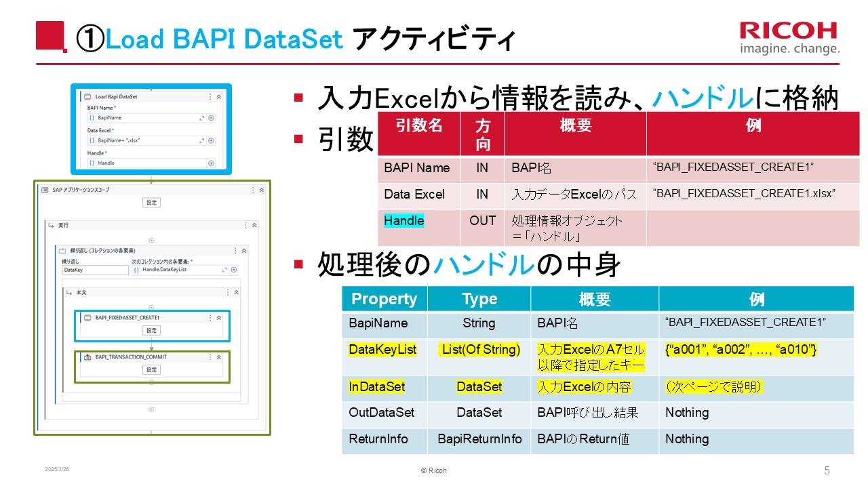Collapse the Load Bapi DataSet activity
Image resolution: width=868 pixels, height=488 pixels.
click(219, 97)
